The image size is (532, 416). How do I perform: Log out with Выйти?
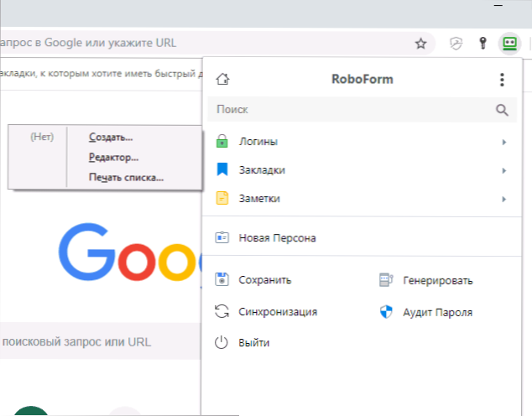253,343
